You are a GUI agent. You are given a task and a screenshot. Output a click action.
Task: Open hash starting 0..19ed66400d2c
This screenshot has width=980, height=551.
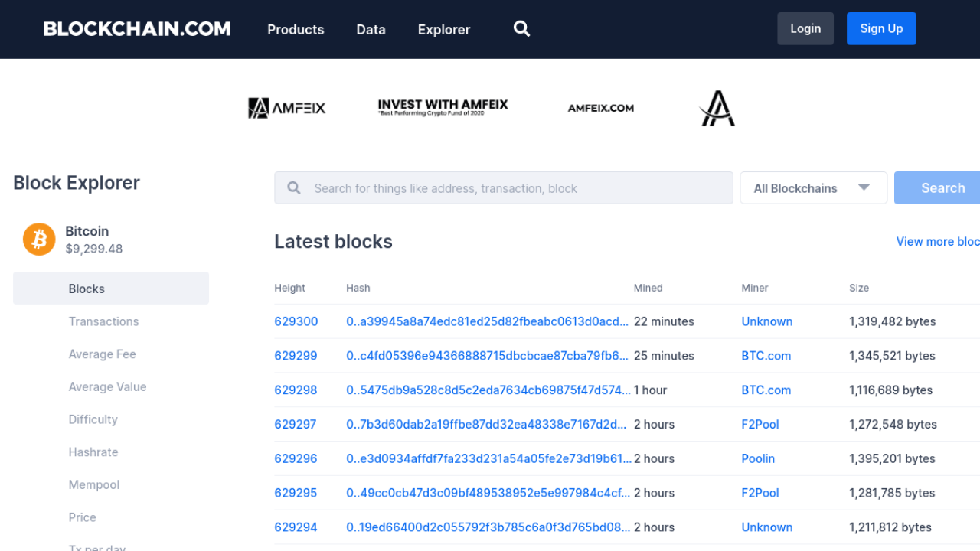click(488, 527)
